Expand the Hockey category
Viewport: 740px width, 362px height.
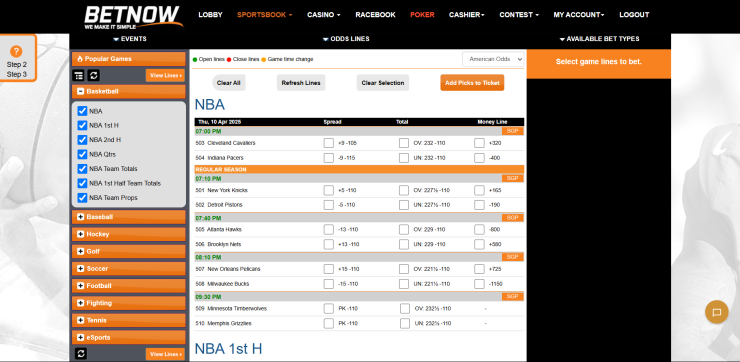point(129,234)
